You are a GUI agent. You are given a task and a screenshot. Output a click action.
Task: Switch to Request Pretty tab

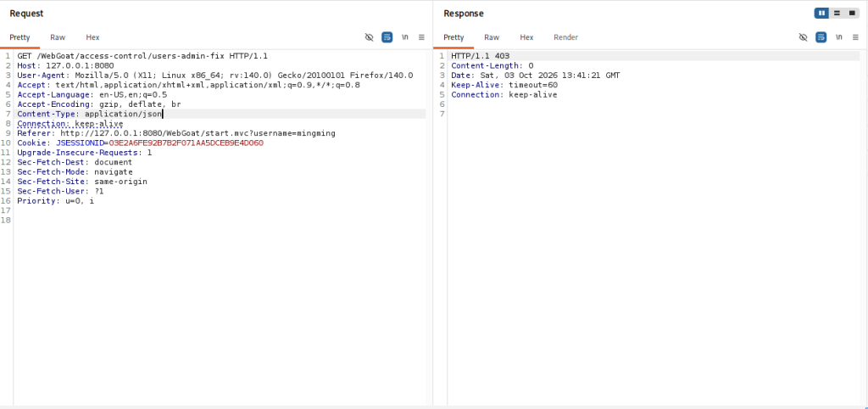point(20,37)
